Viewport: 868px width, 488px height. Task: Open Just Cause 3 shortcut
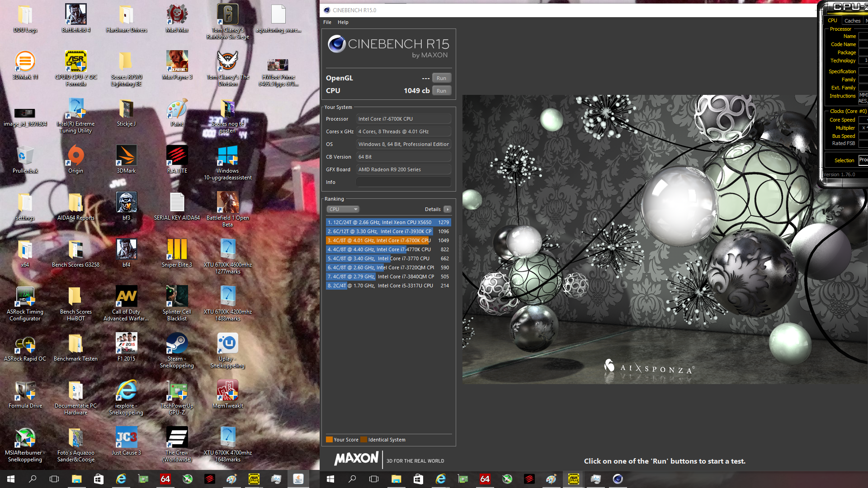tap(127, 441)
